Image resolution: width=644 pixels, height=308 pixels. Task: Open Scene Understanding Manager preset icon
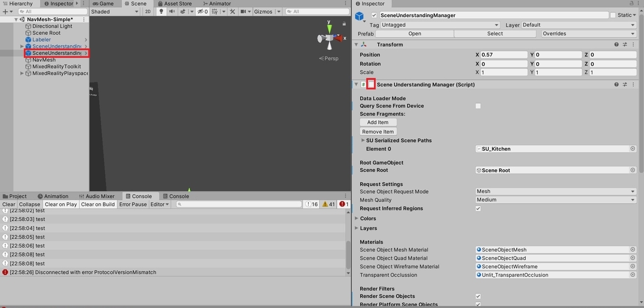click(625, 84)
